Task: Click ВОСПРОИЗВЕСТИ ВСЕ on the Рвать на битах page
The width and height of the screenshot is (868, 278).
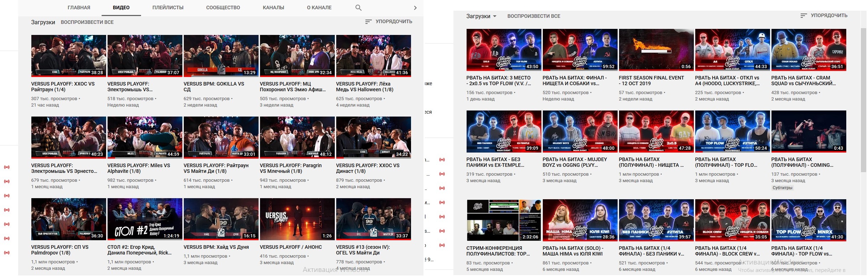Action: (534, 16)
